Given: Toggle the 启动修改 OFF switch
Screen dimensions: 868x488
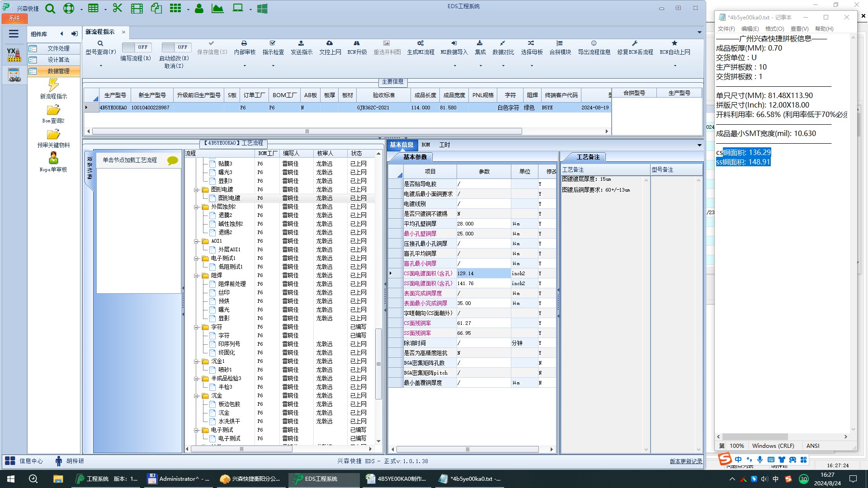Looking at the screenshot, I should 176,47.
